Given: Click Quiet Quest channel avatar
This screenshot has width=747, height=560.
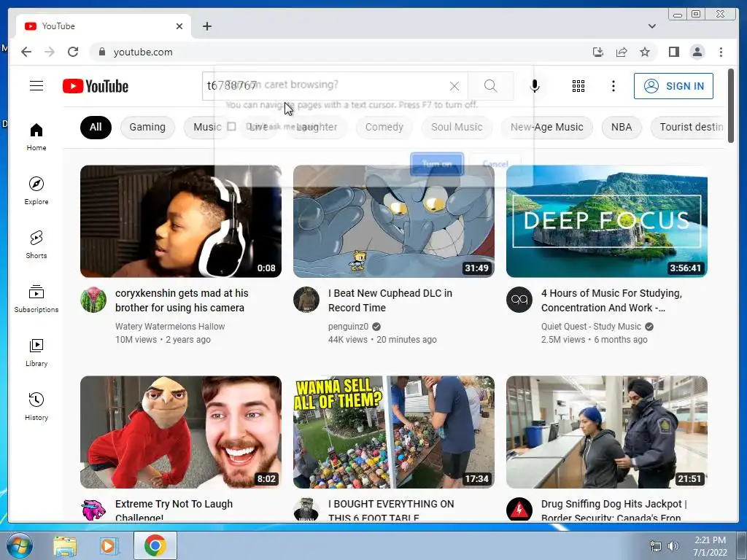Looking at the screenshot, I should (x=519, y=300).
